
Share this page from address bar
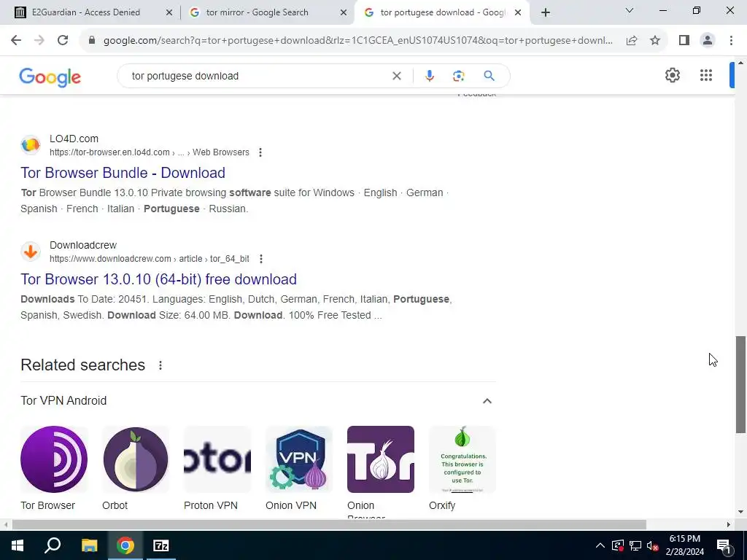tap(632, 41)
